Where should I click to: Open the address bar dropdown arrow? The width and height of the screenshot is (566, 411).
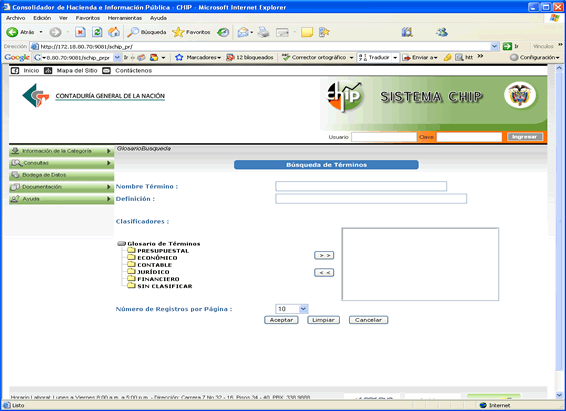pos(495,46)
